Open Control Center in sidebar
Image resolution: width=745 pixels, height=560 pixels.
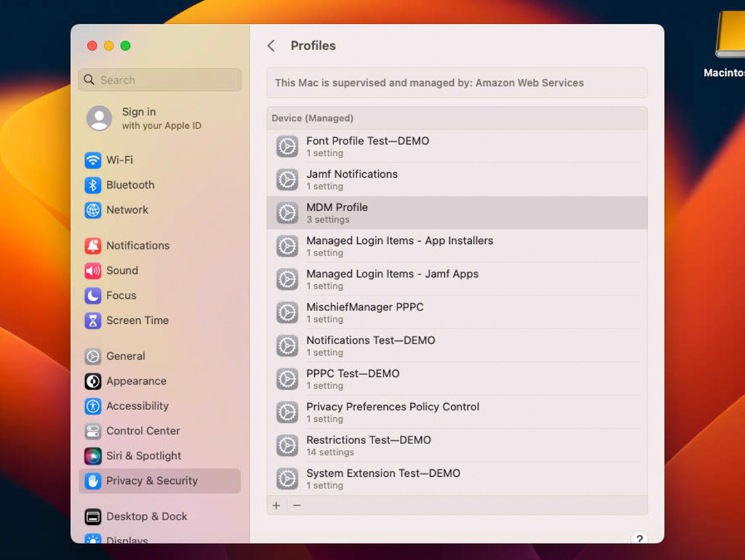[x=143, y=431]
